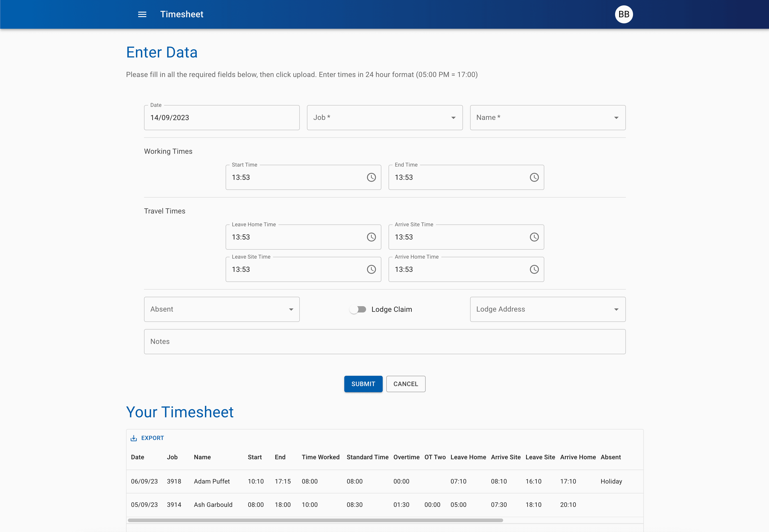Open Arrive Home Time clock picker
This screenshot has height=532, width=769.
(534, 269)
